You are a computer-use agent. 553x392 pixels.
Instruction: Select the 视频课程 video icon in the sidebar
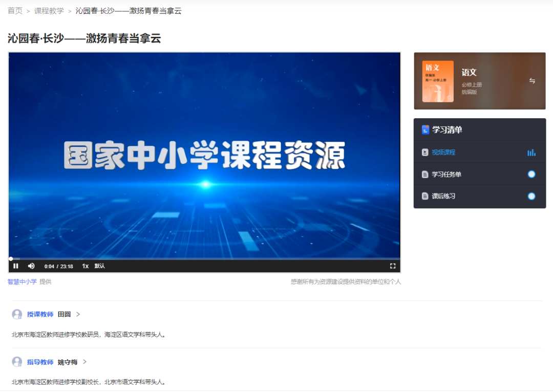424,152
